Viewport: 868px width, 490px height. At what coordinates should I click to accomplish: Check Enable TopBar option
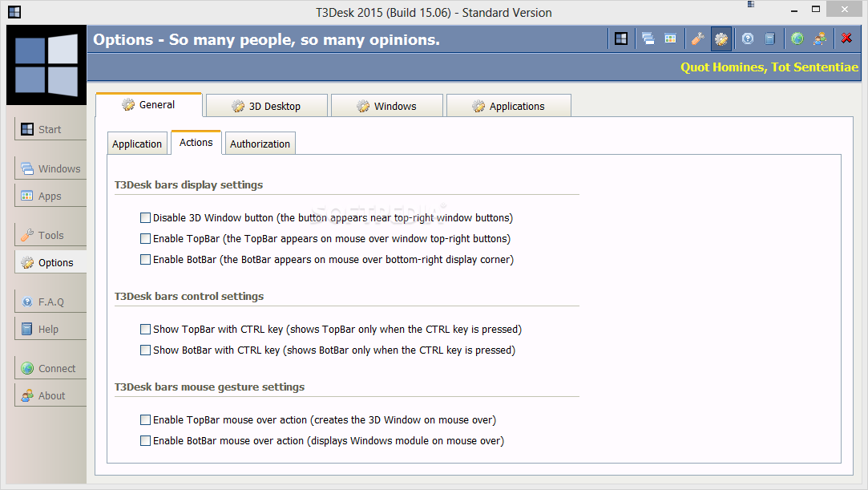point(146,239)
